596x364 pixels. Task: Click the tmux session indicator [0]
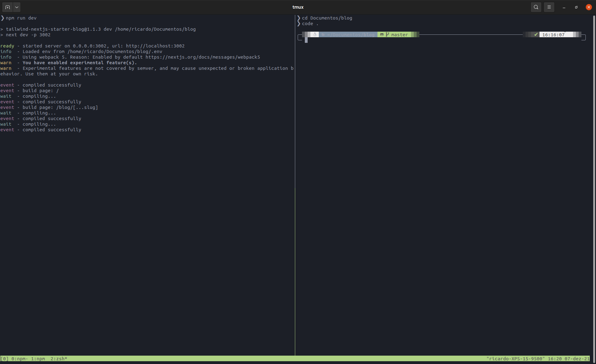(5, 359)
